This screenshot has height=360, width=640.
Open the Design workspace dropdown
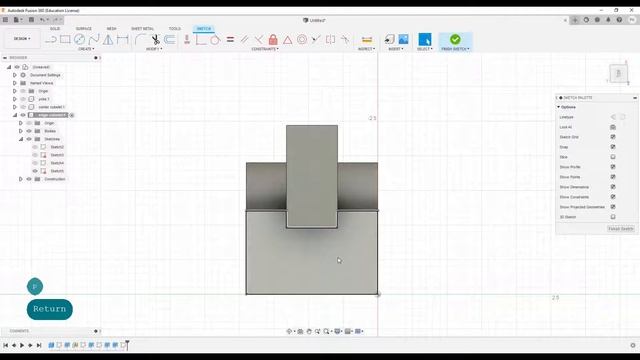[x=22, y=39]
